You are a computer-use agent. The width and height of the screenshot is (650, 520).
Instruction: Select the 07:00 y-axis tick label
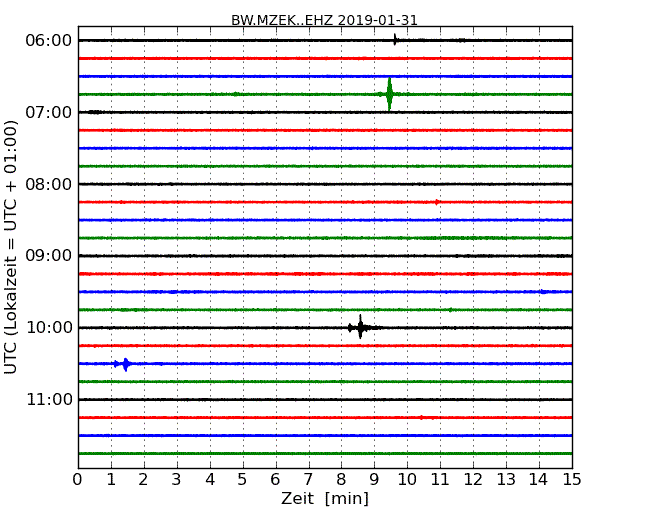[x=48, y=112]
